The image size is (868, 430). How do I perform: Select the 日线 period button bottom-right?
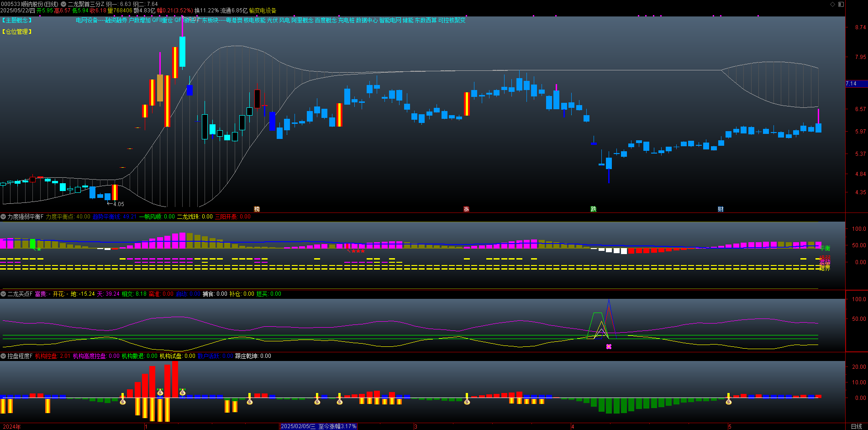pyautogui.click(x=856, y=426)
